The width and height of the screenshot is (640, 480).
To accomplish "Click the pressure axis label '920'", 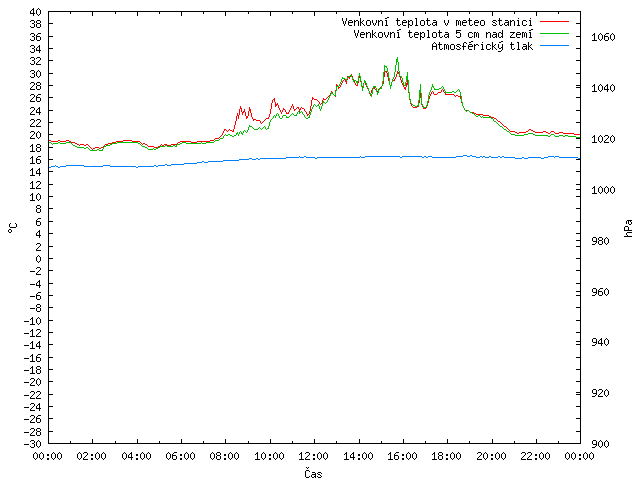I will [600, 393].
